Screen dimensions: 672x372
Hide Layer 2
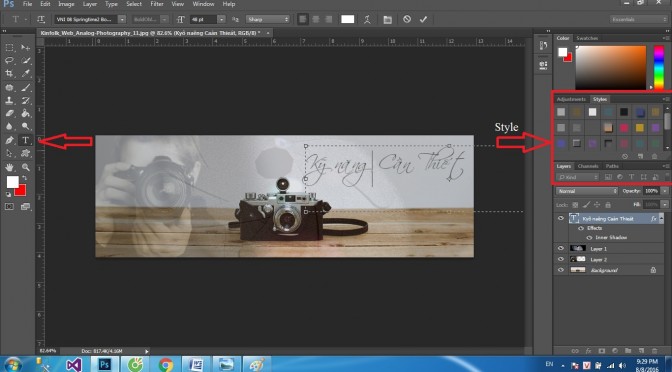coord(561,259)
